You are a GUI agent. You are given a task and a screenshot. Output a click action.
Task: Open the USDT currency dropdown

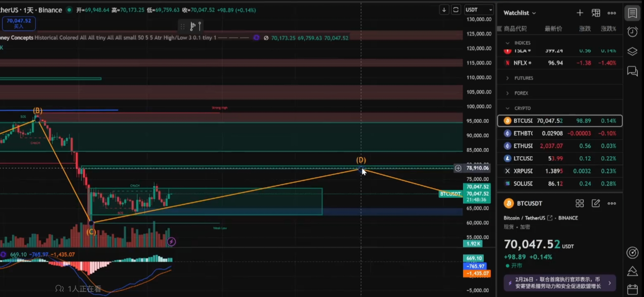click(x=479, y=10)
